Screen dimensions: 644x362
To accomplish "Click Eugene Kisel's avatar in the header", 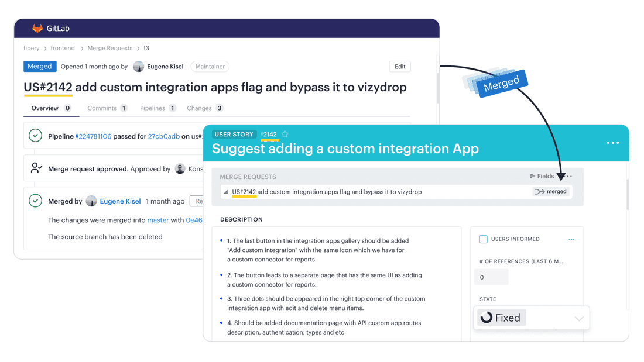I will (138, 66).
